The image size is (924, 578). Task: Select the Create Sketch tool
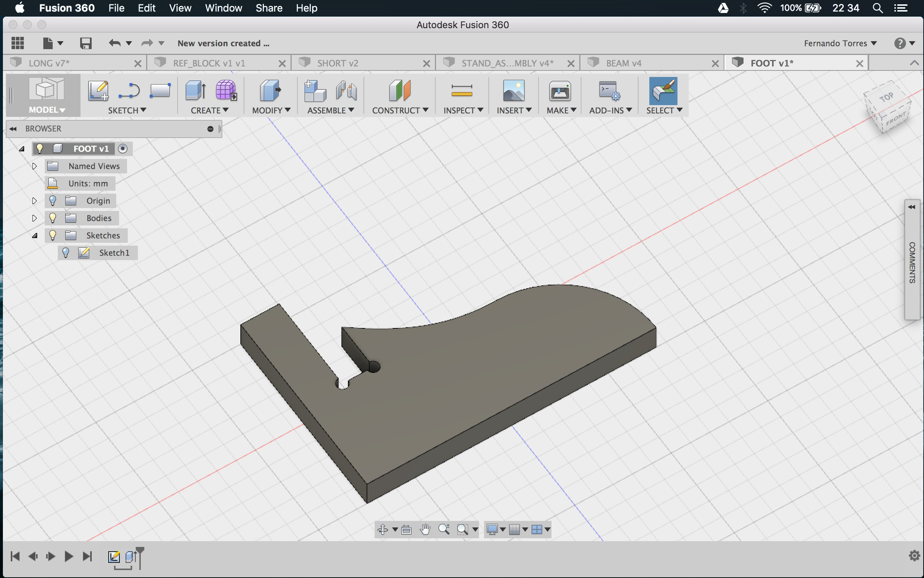pyautogui.click(x=98, y=91)
